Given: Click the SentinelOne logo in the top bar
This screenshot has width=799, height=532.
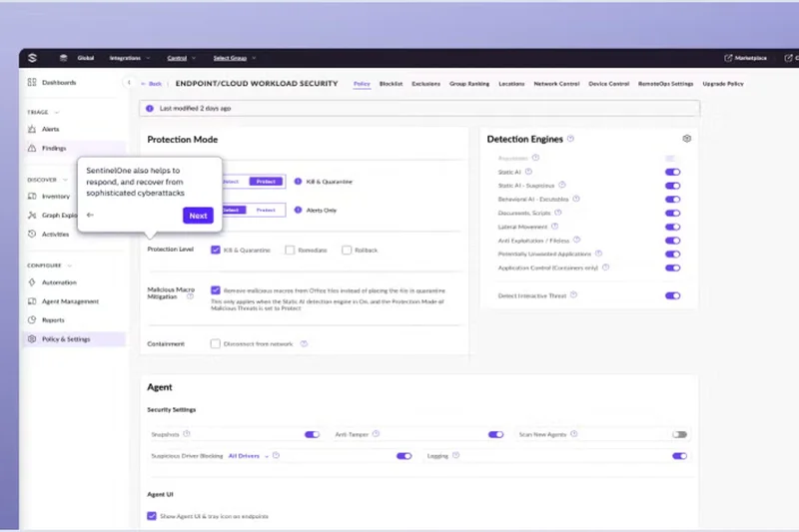Looking at the screenshot, I should 34,58.
